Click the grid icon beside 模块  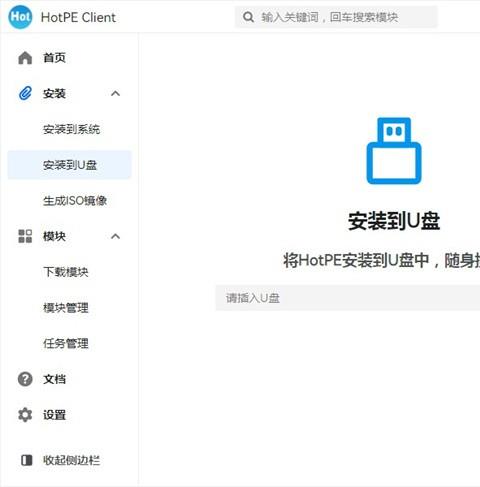pyautogui.click(x=25, y=236)
